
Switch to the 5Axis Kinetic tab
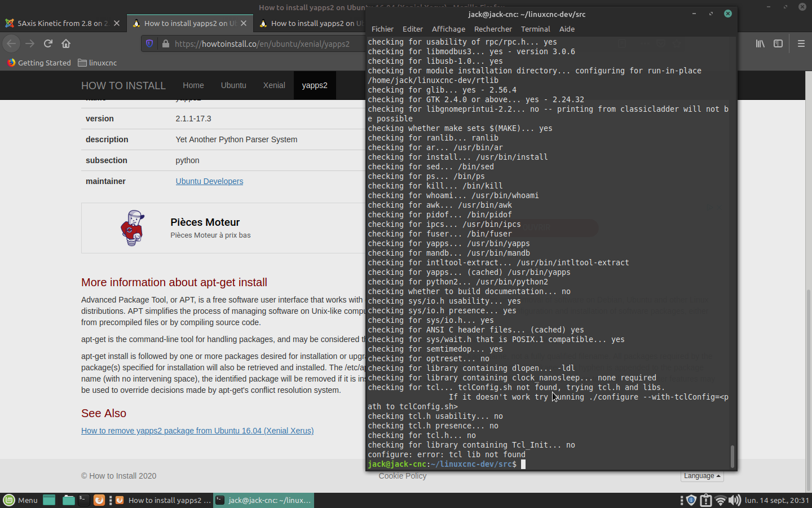[62, 23]
